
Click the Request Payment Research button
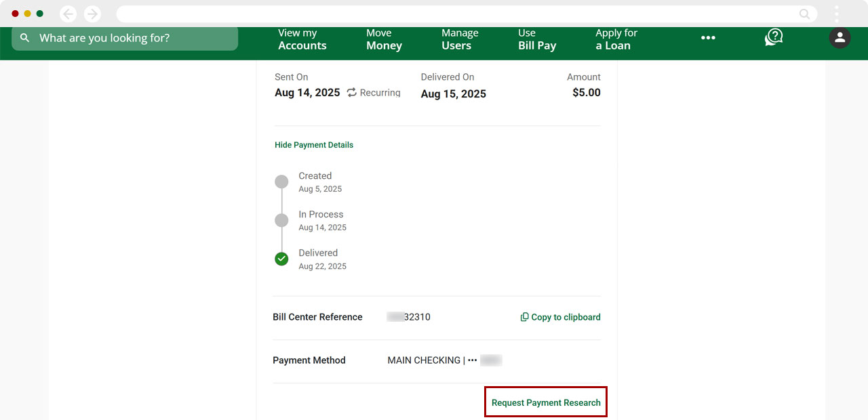[545, 402]
